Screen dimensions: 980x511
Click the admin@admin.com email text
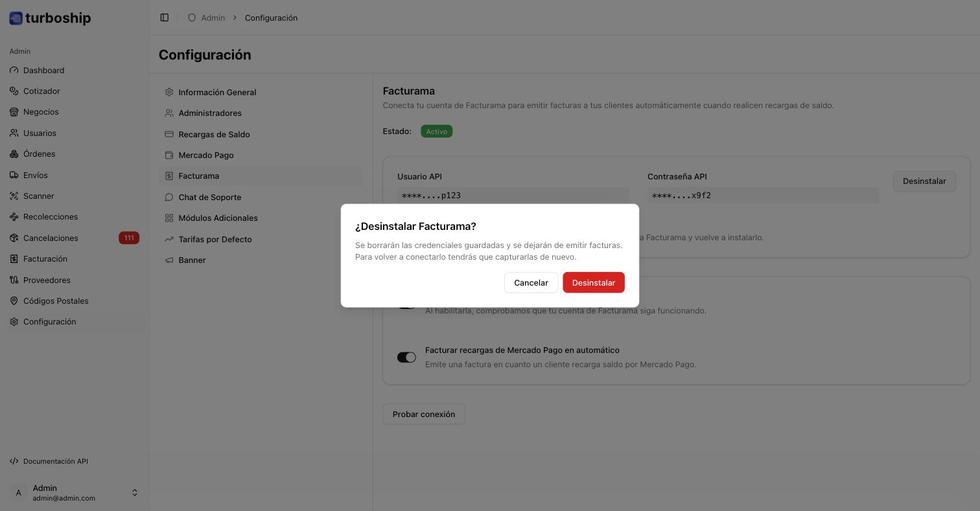[x=64, y=498]
